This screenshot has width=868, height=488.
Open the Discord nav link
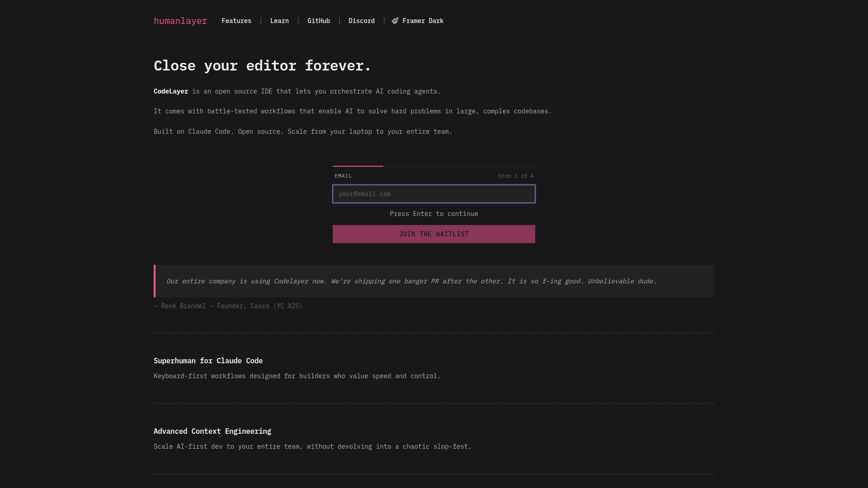pyautogui.click(x=362, y=21)
